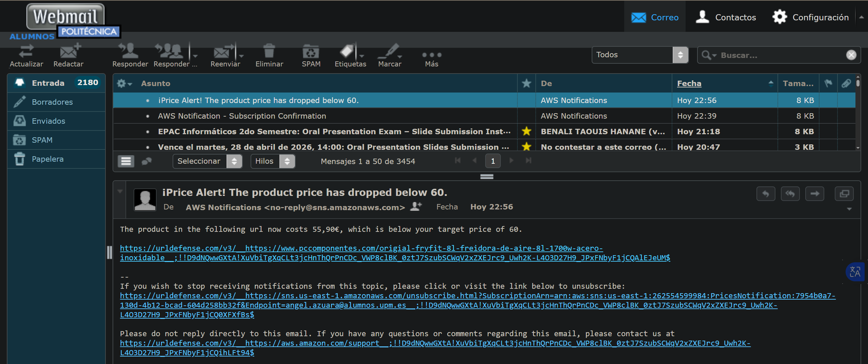Sort messages by the Fecha column
Viewport: 868px width, 364px height.
tap(689, 83)
